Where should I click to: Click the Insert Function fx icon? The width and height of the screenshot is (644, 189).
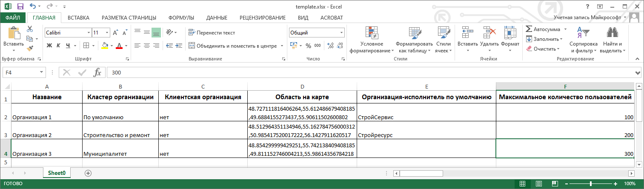coord(97,72)
